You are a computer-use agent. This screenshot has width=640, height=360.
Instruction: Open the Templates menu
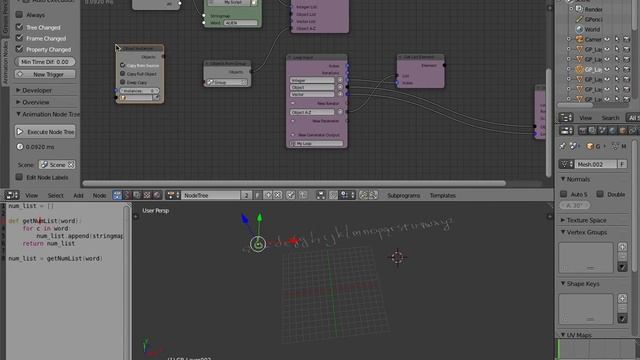click(x=442, y=196)
